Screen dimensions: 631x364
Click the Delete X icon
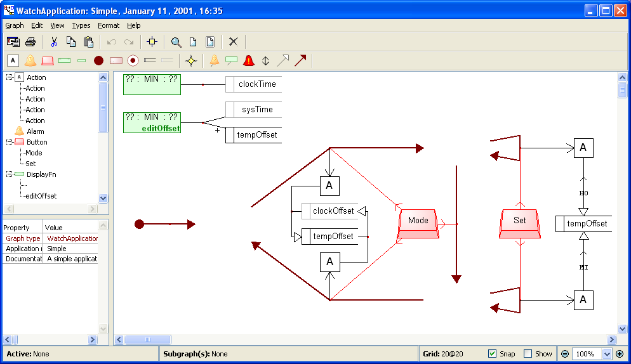coord(233,42)
